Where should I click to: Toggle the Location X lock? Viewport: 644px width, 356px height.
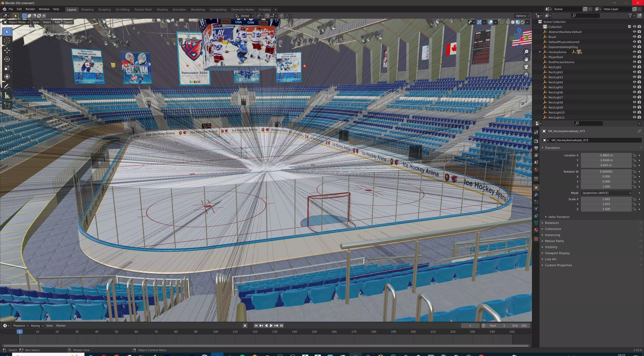pos(634,155)
